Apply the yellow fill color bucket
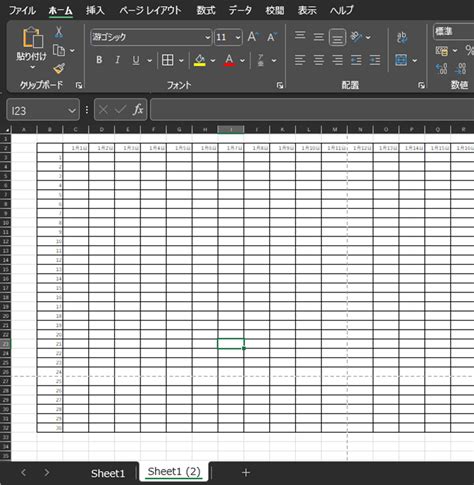Screen dimensions: 474x485 [200, 60]
